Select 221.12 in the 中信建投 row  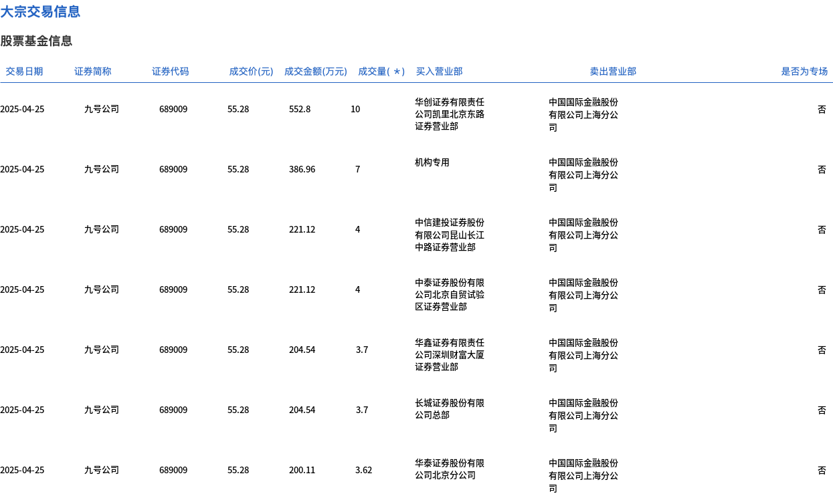coord(302,229)
